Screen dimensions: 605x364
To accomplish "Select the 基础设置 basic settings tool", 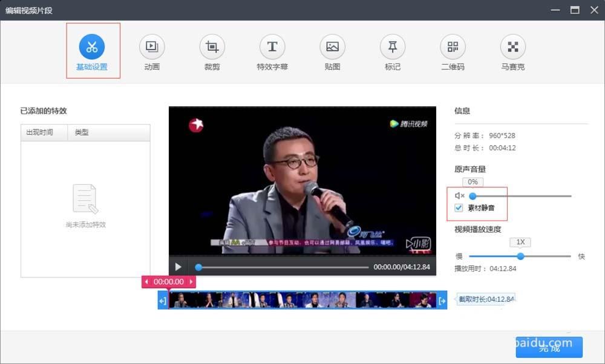I will [x=93, y=51].
